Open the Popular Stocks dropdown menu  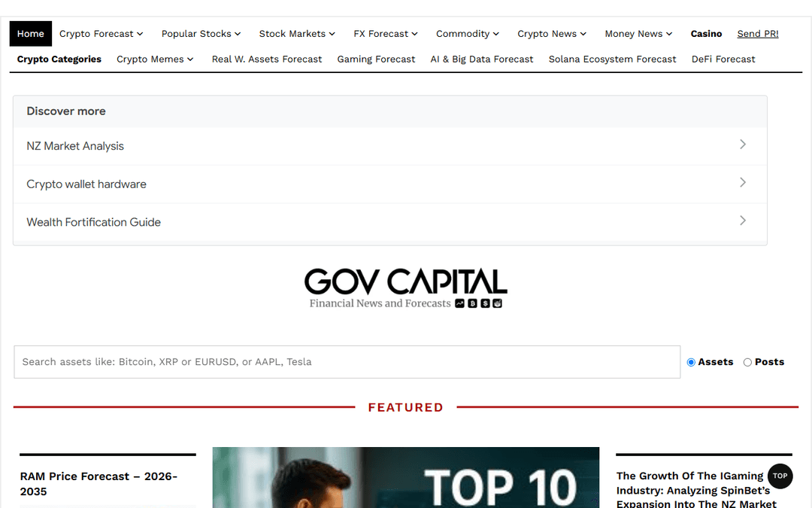tap(201, 34)
